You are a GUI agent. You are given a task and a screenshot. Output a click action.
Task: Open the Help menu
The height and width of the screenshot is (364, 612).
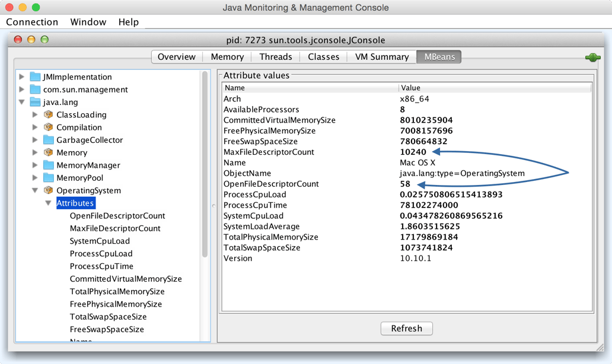(128, 22)
